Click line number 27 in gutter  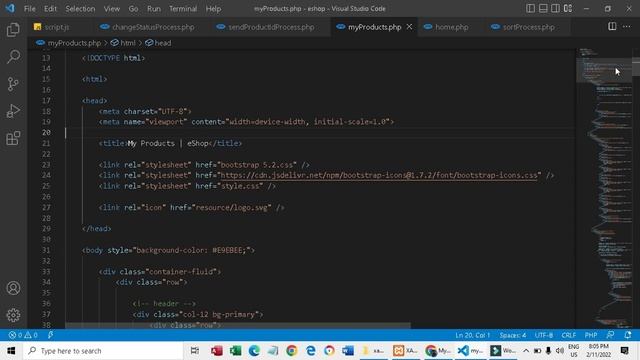pyautogui.click(x=46, y=207)
